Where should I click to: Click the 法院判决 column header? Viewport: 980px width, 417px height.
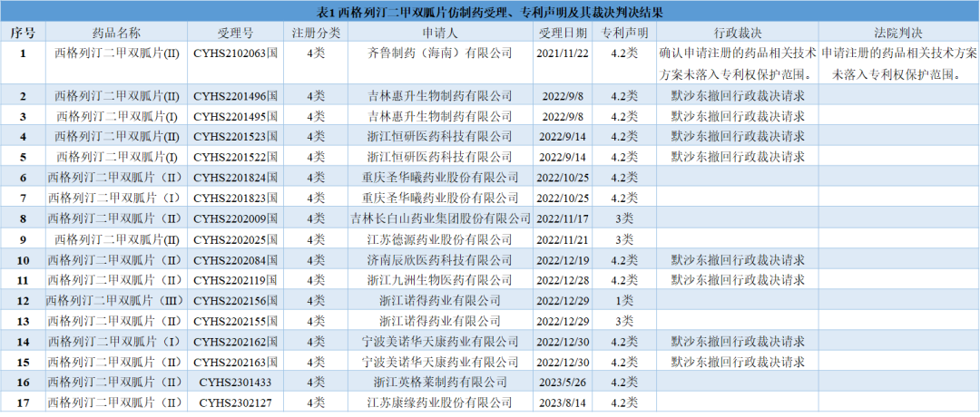click(x=898, y=33)
